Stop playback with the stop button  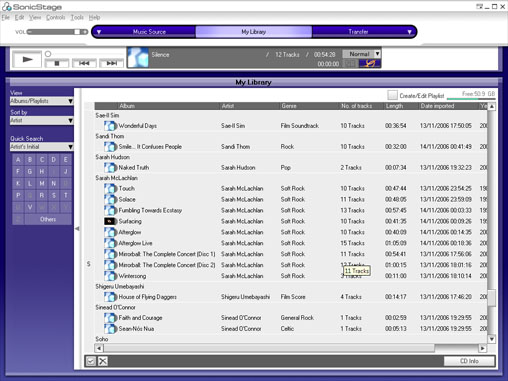[x=57, y=63]
